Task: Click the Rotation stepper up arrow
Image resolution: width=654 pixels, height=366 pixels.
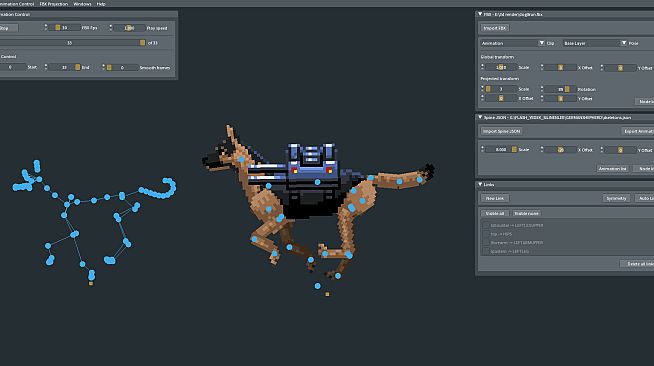Action: 542,87
